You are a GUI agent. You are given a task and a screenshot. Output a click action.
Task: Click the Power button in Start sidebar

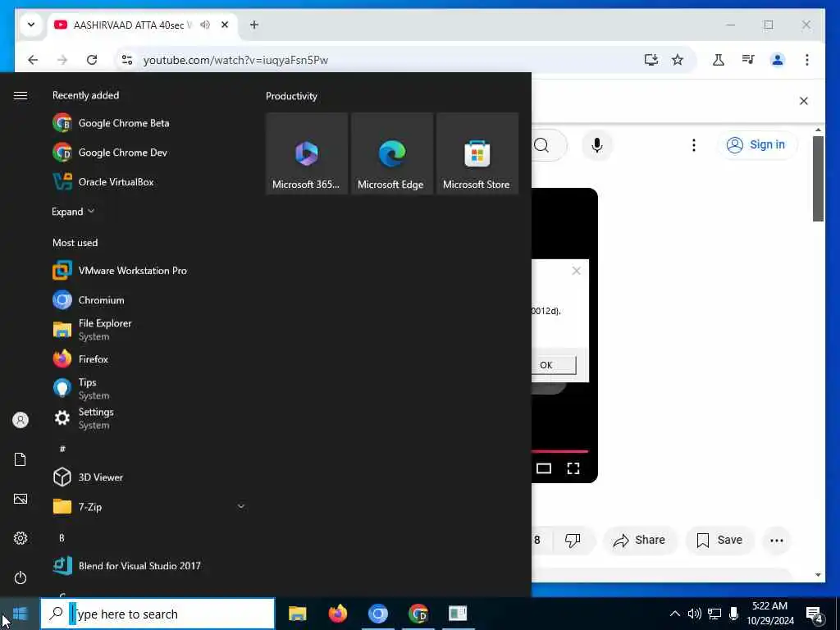[21, 577]
